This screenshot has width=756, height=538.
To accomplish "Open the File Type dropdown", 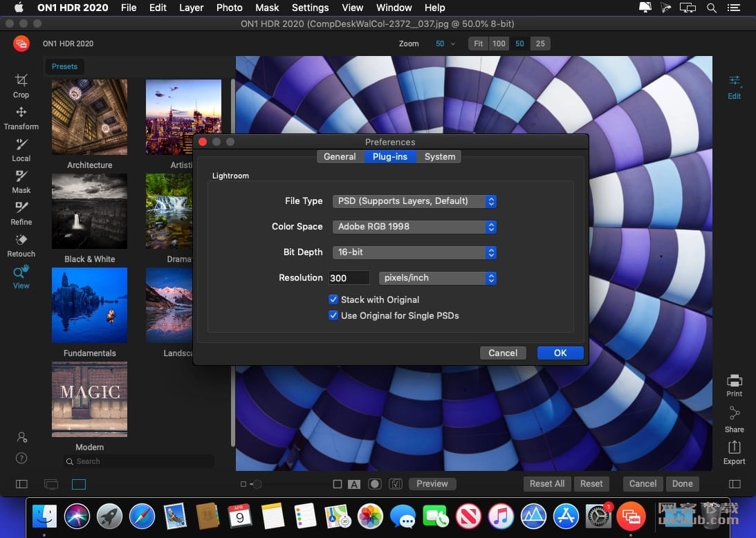I will pos(414,201).
